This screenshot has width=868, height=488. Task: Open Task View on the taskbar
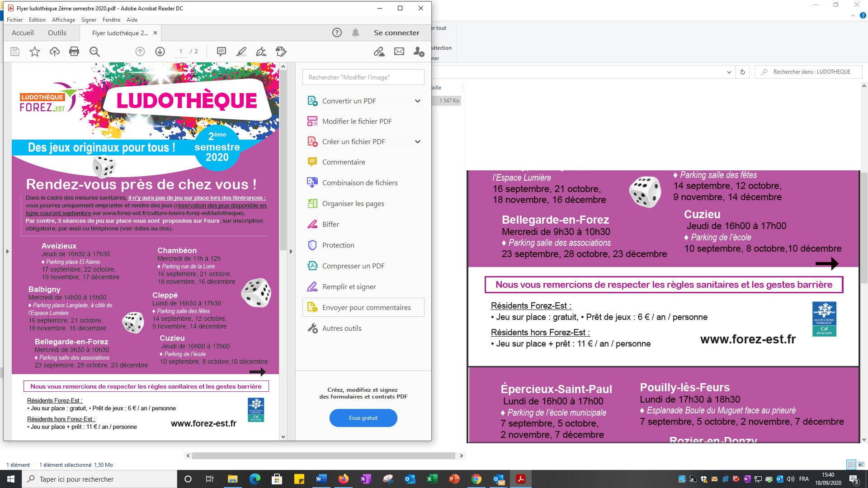tap(210, 479)
